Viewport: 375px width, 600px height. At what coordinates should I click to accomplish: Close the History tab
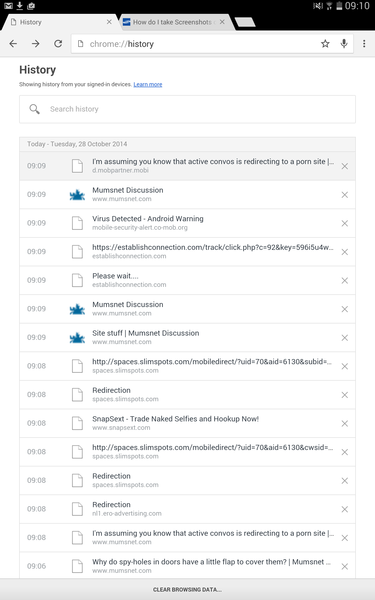[x=109, y=22]
